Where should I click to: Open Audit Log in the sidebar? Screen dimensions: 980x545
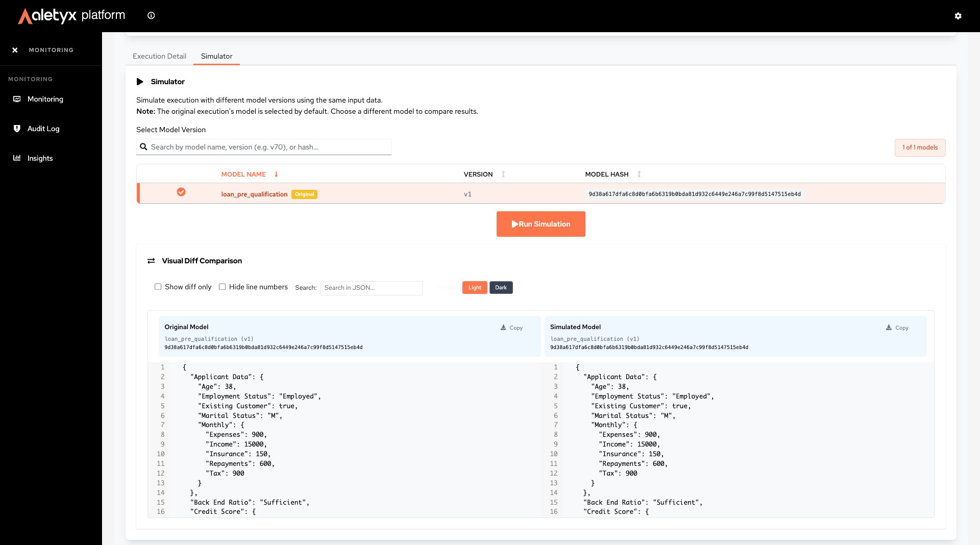pyautogui.click(x=43, y=129)
